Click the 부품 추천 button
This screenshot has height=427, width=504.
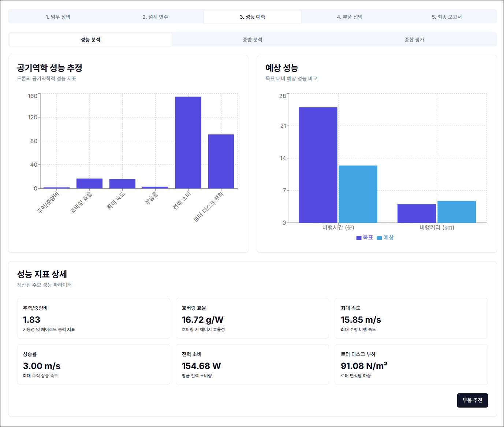click(x=472, y=400)
